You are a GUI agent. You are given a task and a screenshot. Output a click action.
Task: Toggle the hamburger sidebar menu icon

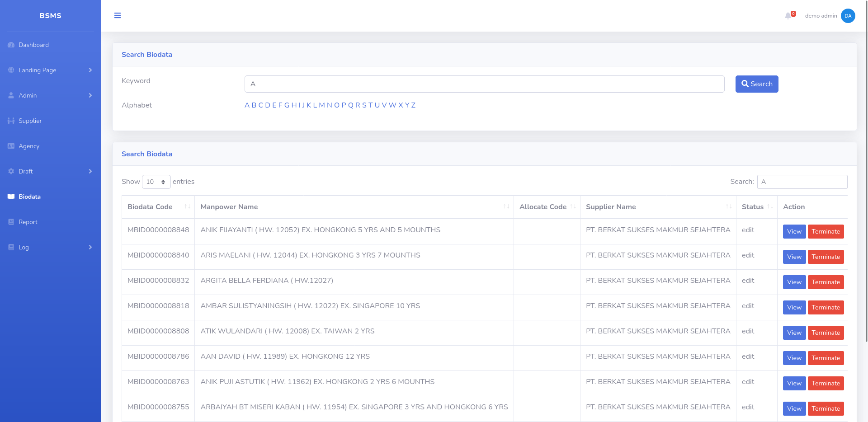(118, 15)
